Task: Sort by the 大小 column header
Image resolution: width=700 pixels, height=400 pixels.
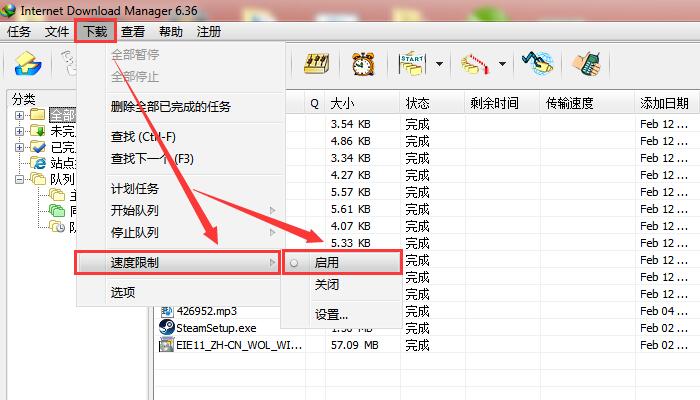Action: tap(362, 103)
